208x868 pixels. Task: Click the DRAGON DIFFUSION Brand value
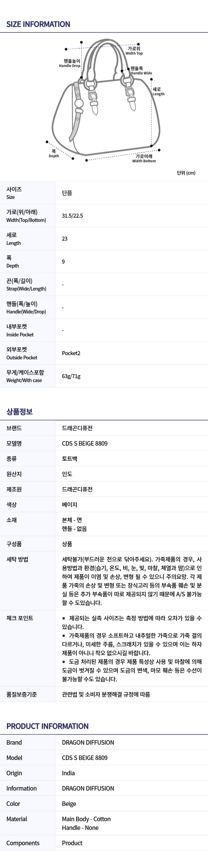(88, 742)
